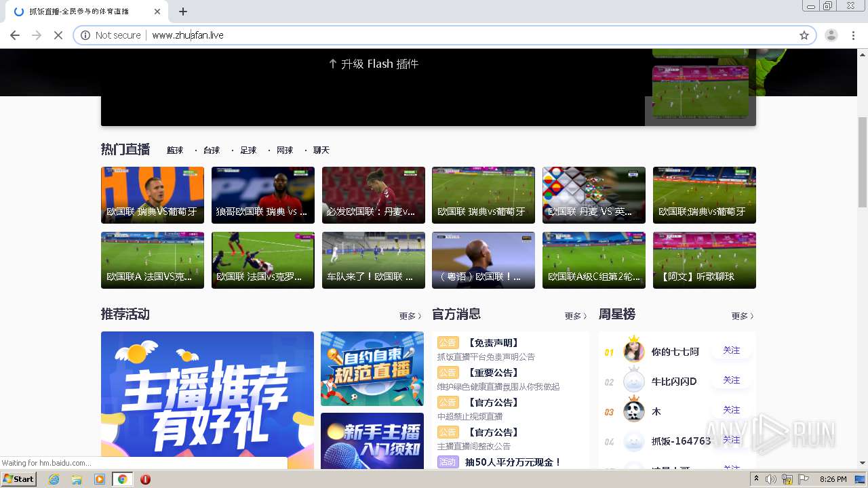Open 【官方公告】 主播直播间整改公告 notice
The width and height of the screenshot is (868, 488).
pyautogui.click(x=493, y=432)
